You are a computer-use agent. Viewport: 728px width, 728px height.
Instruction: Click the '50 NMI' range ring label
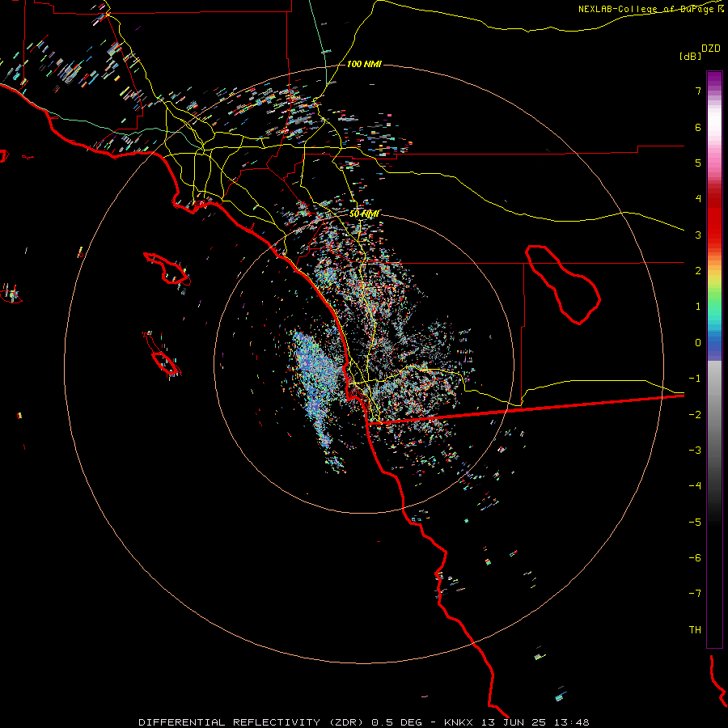coord(364,214)
